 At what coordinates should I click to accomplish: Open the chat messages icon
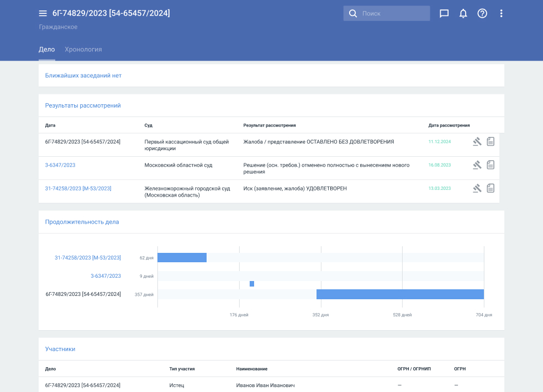point(444,14)
